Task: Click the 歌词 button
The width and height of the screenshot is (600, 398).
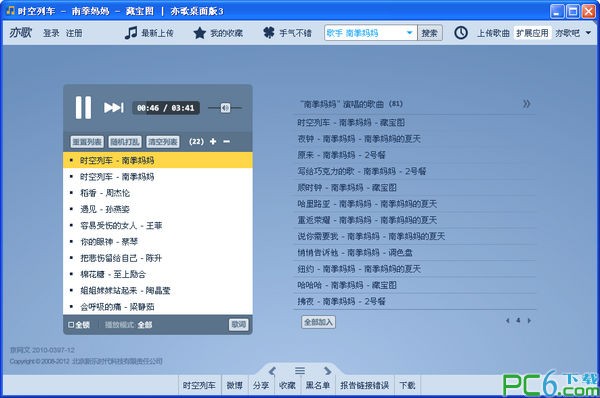Action: [238, 325]
